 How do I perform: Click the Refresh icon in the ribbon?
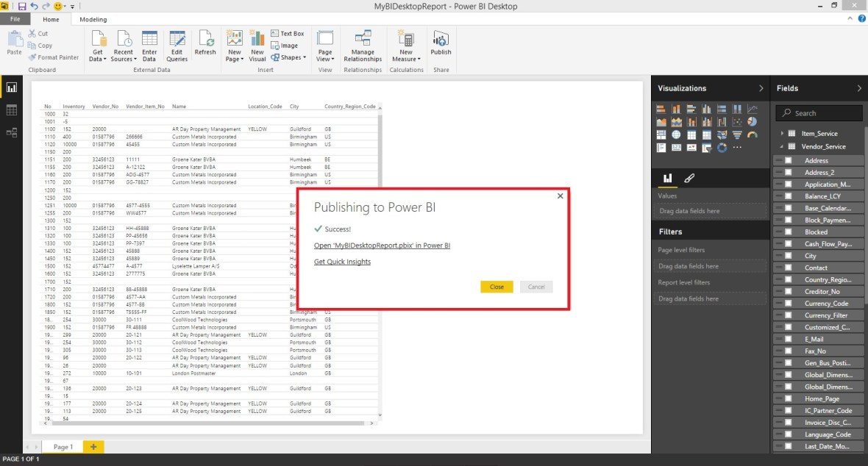(205, 42)
